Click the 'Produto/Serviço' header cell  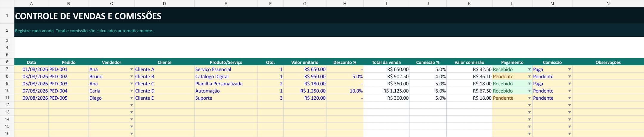tap(226, 62)
